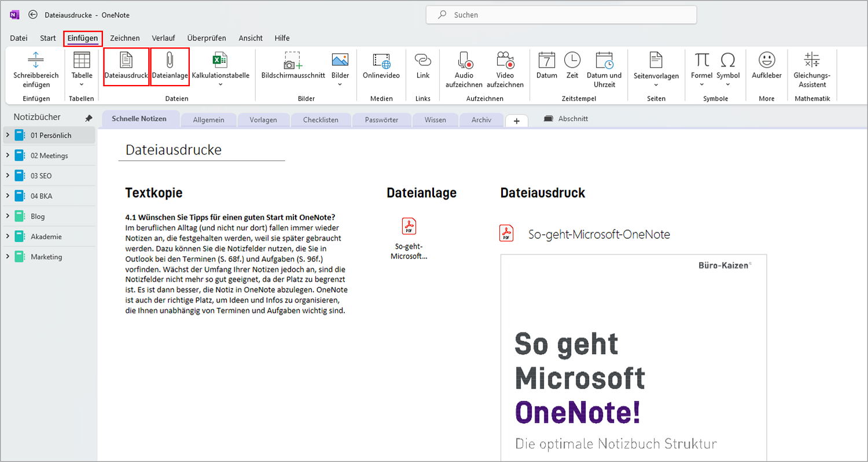Expand the 04 BKA notebook
The width and height of the screenshot is (868, 462).
click(8, 196)
